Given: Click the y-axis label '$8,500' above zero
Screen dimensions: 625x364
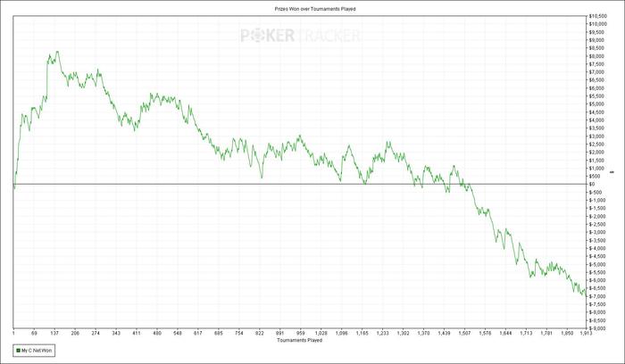Looking at the screenshot, I should [x=597, y=48].
